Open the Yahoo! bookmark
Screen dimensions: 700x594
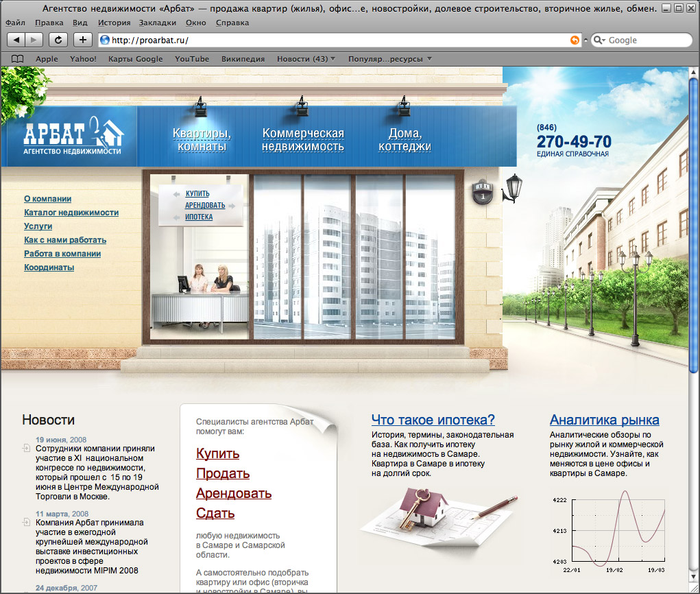tap(83, 59)
